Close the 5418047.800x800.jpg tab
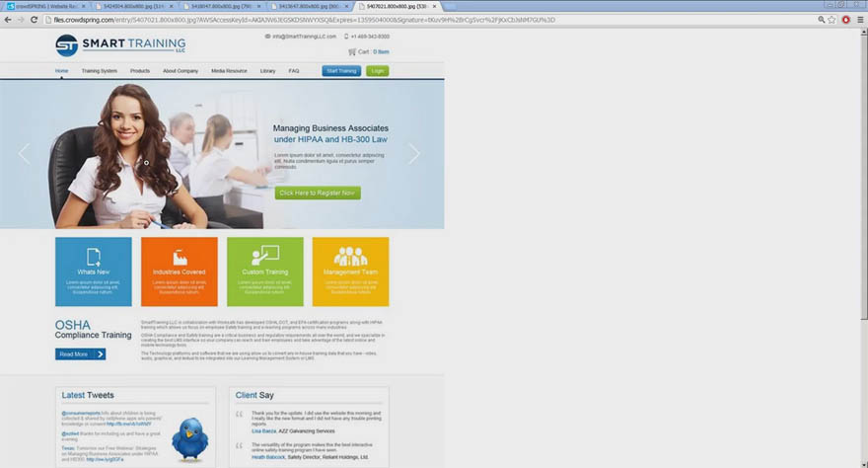This screenshot has width=868, height=468. [x=258, y=6]
